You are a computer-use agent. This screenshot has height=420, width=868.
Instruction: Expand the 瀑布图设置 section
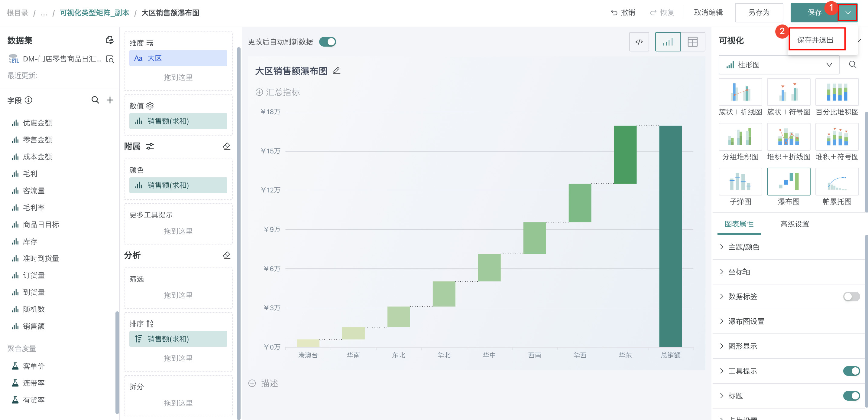tap(746, 321)
